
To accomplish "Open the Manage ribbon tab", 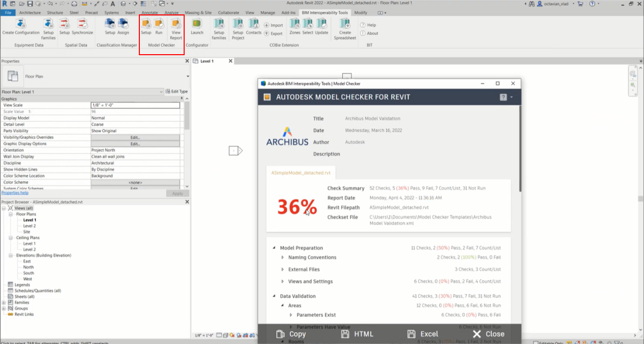I will 267,12.
